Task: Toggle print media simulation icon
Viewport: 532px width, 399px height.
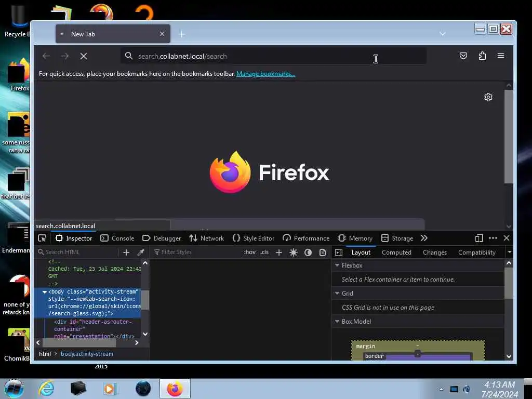Action: (x=323, y=252)
